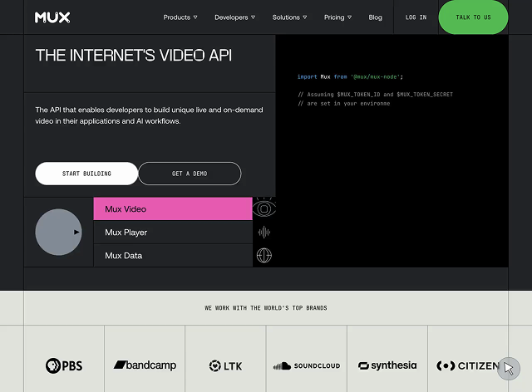Viewport: 532px width, 392px height.
Task: Click the globe icon beside Mux Data
Action: click(264, 256)
